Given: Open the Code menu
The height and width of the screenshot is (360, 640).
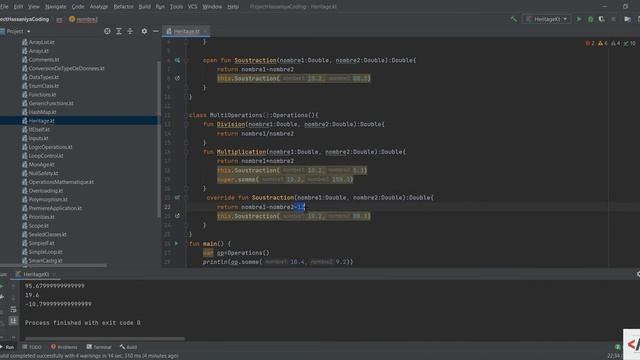Looking at the screenshot, I should pyautogui.click(x=78, y=7).
